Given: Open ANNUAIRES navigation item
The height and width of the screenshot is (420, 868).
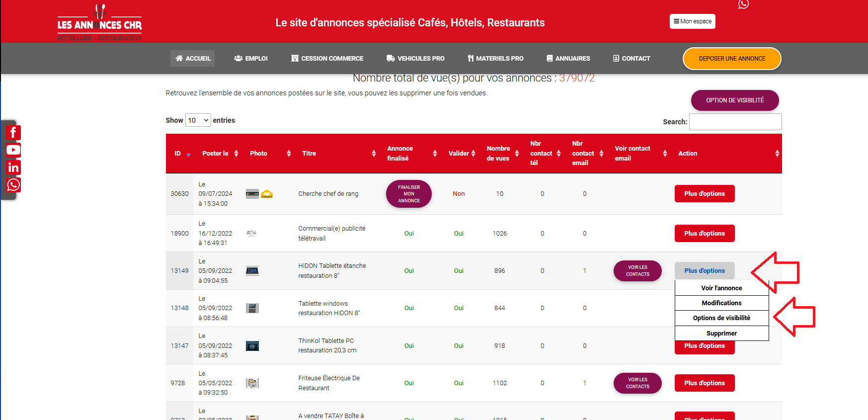Looking at the screenshot, I should tap(568, 59).
